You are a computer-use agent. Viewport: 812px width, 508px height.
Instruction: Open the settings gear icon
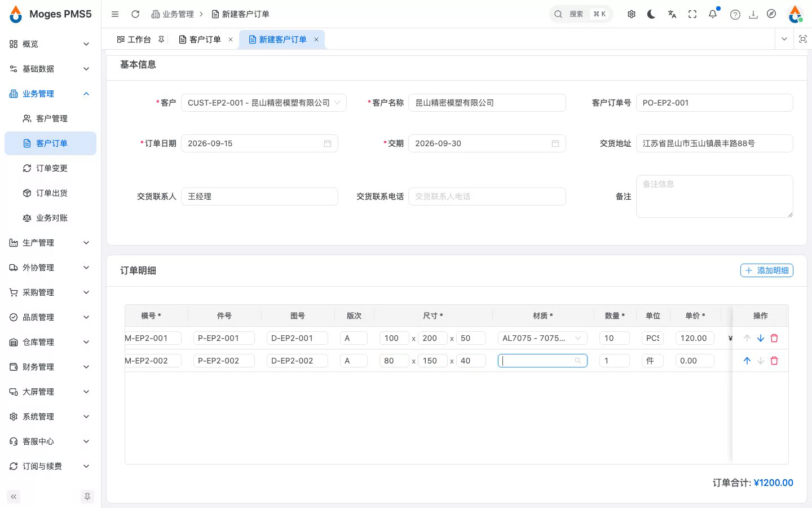[632, 14]
